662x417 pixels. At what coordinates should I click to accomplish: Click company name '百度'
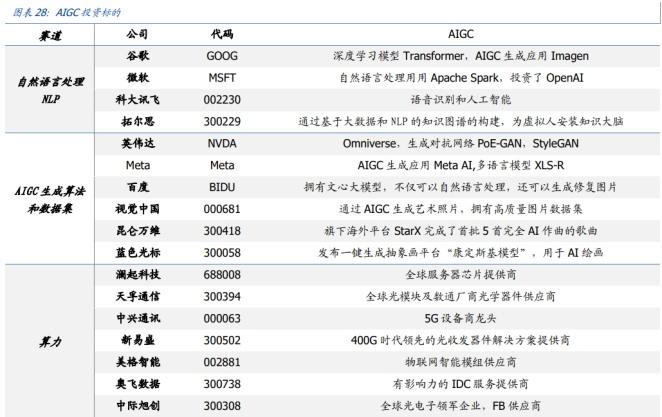tap(138, 187)
